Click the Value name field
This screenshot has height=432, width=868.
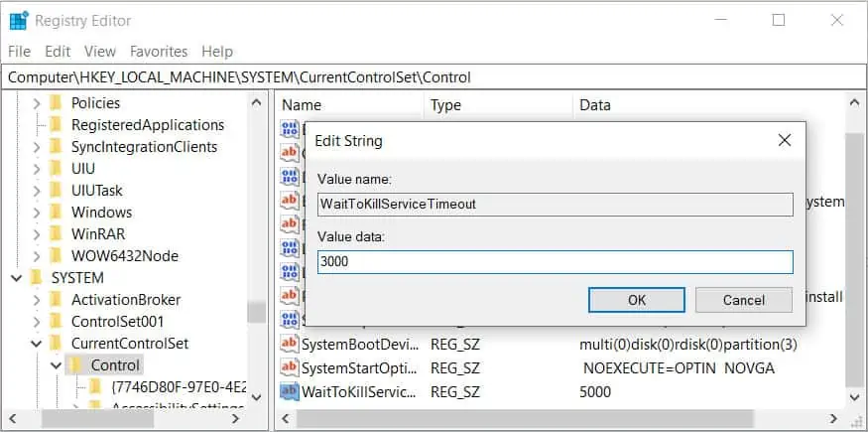pos(556,205)
